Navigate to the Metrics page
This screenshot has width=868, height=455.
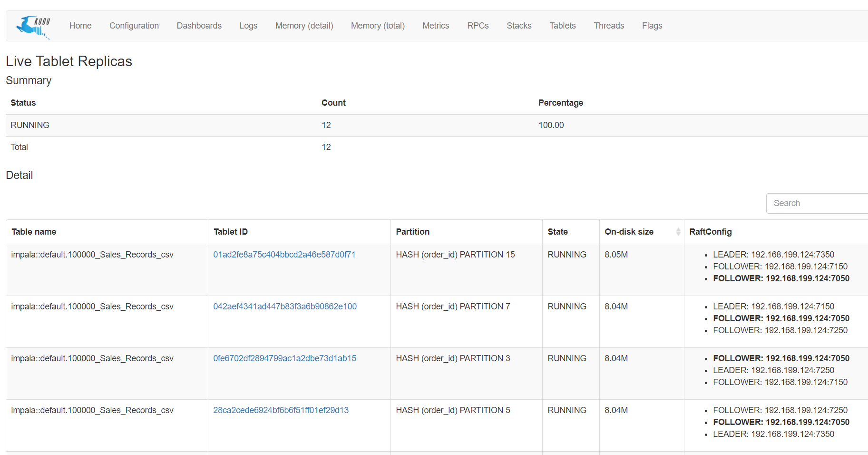(436, 26)
